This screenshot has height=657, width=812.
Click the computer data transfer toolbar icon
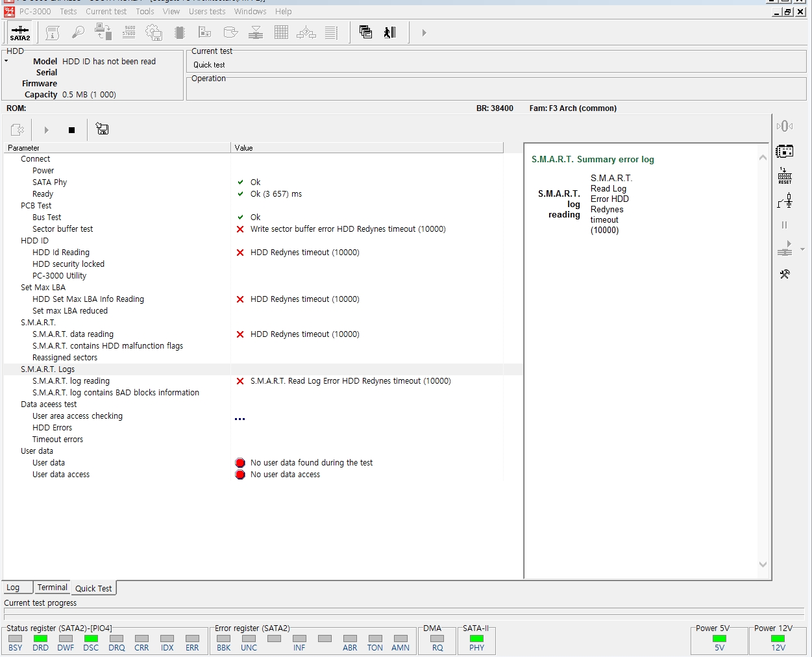click(103, 32)
